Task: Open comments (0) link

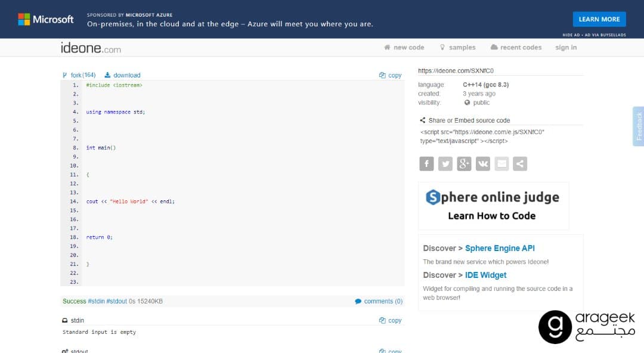Action: tap(379, 301)
